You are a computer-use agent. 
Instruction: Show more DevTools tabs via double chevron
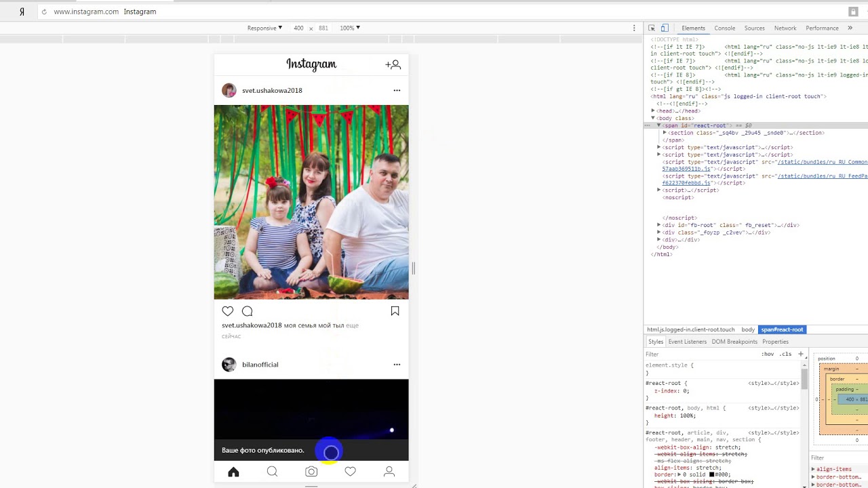[850, 28]
